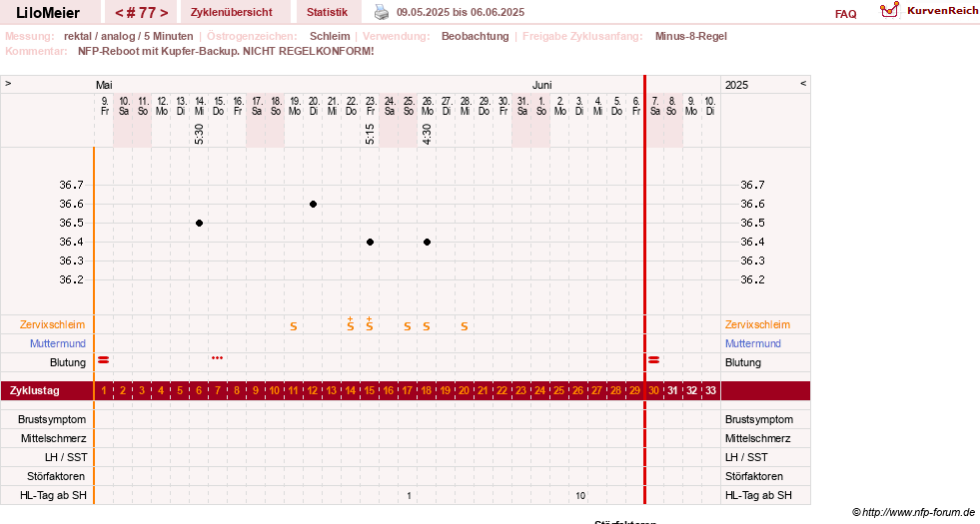Select the temperature dot at 36.6 on 20 May
Viewport: 980px width, 524px height.
[x=313, y=205]
